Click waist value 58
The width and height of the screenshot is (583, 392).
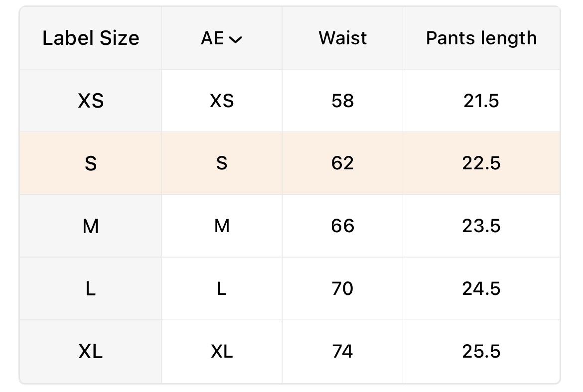click(342, 101)
